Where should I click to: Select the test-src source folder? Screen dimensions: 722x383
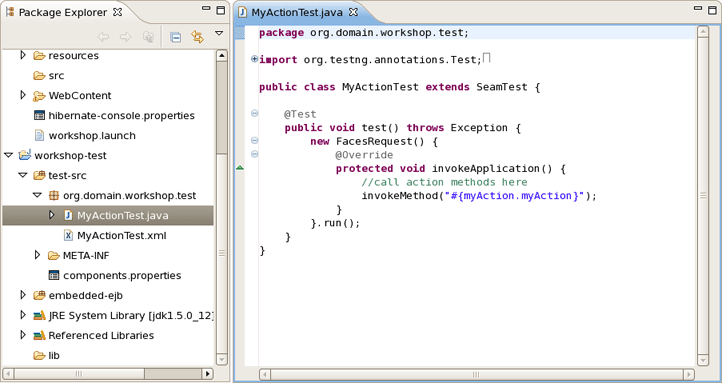click(67, 175)
